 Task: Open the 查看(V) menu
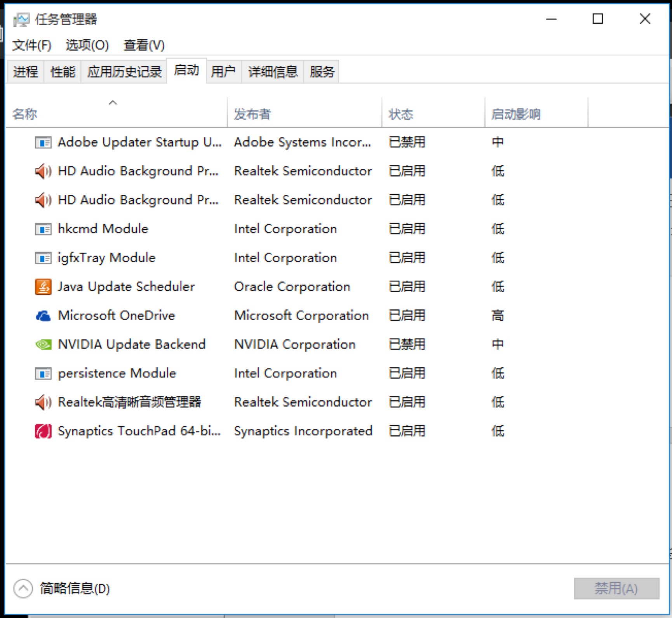click(144, 45)
